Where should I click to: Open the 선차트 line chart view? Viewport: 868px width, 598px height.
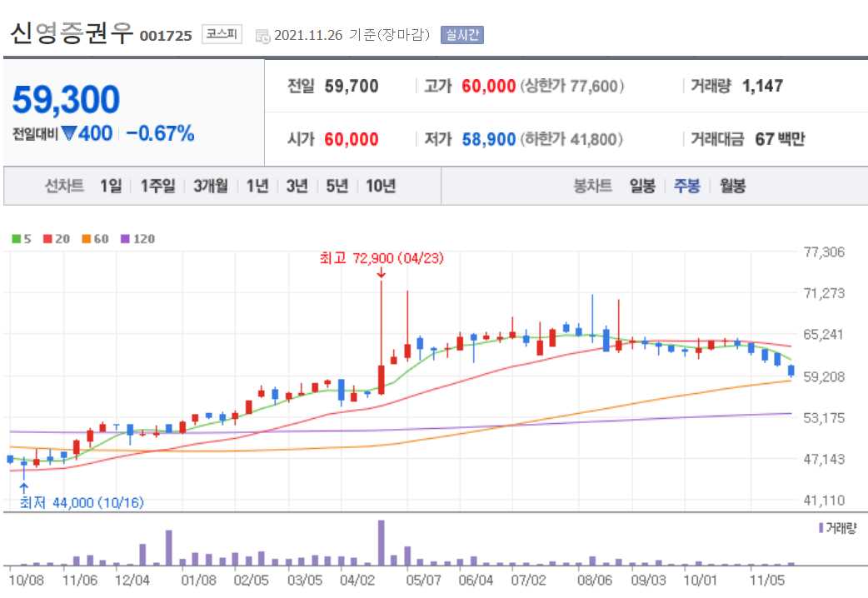click(65, 186)
